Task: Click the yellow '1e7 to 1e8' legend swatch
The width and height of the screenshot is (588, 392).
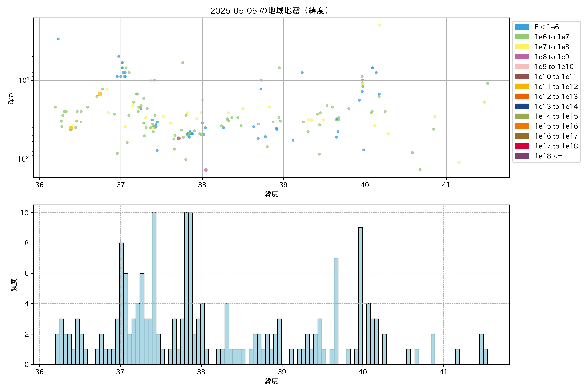Action: 522,47
